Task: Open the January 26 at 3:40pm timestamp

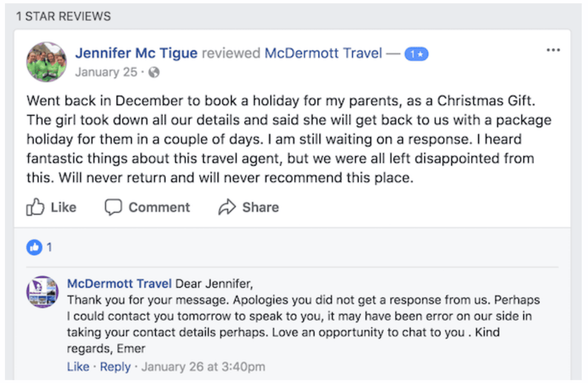Action: click(x=203, y=367)
